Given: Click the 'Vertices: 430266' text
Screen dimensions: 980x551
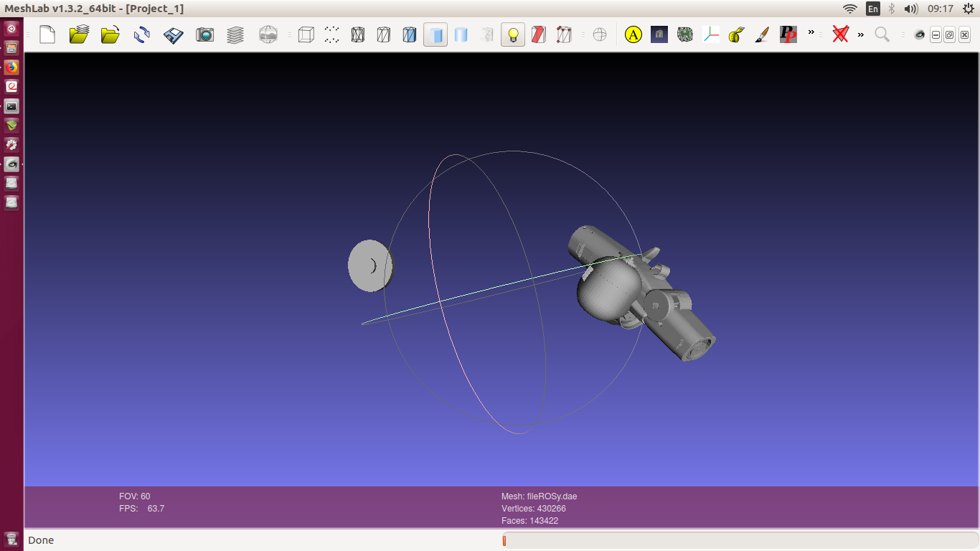Looking at the screenshot, I should pos(533,509).
